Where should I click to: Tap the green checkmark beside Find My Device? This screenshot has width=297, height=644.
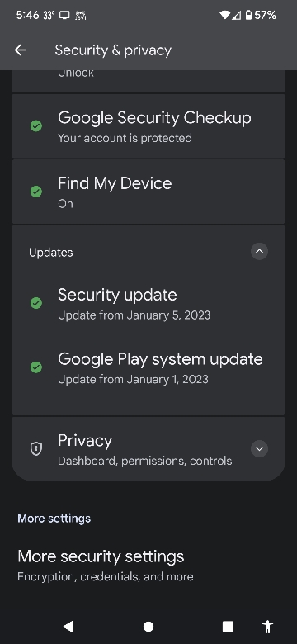tap(36, 192)
